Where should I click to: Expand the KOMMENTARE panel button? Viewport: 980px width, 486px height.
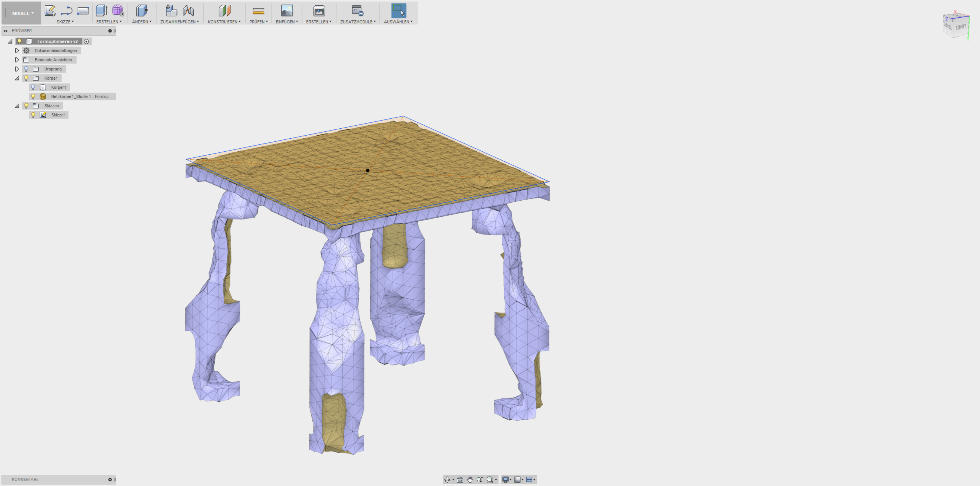click(x=110, y=480)
